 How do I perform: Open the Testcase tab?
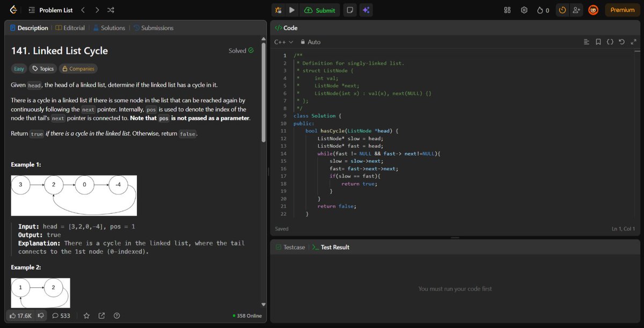[x=290, y=247]
